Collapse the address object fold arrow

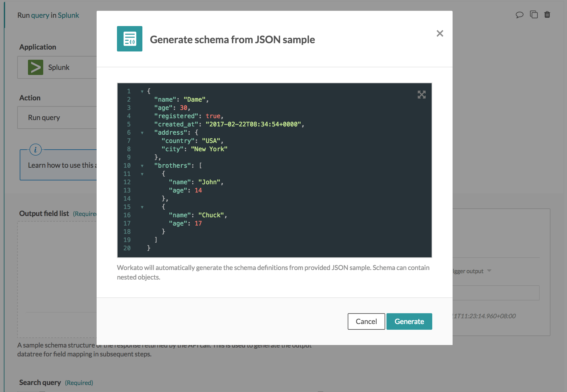click(142, 133)
